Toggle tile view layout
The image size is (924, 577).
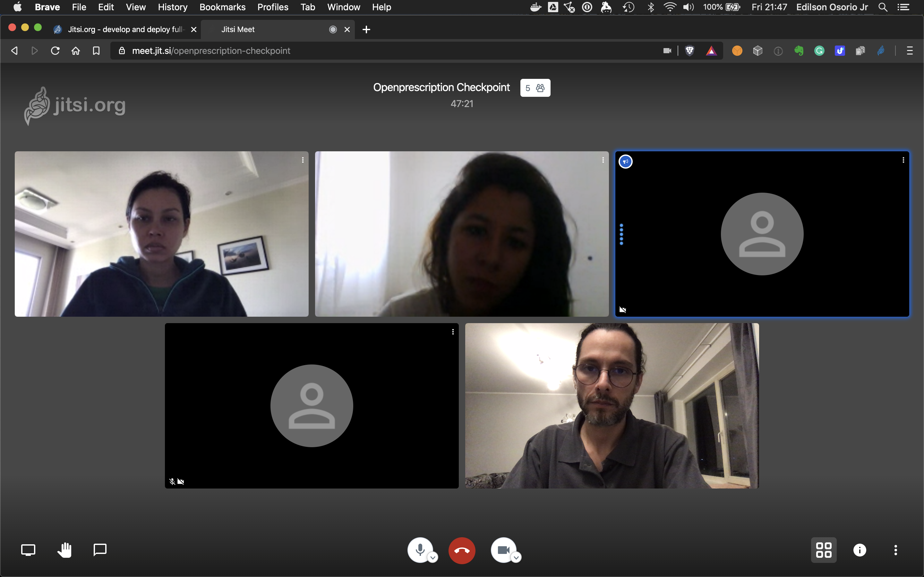click(824, 550)
